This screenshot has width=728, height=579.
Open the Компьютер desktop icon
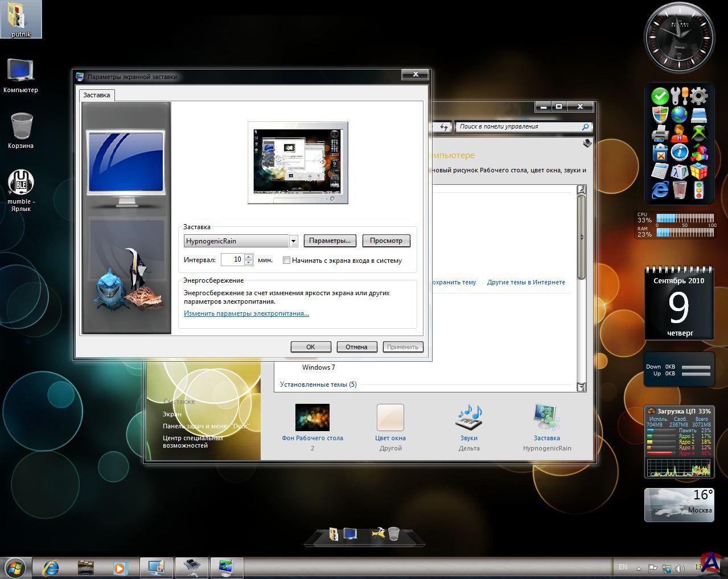20,71
